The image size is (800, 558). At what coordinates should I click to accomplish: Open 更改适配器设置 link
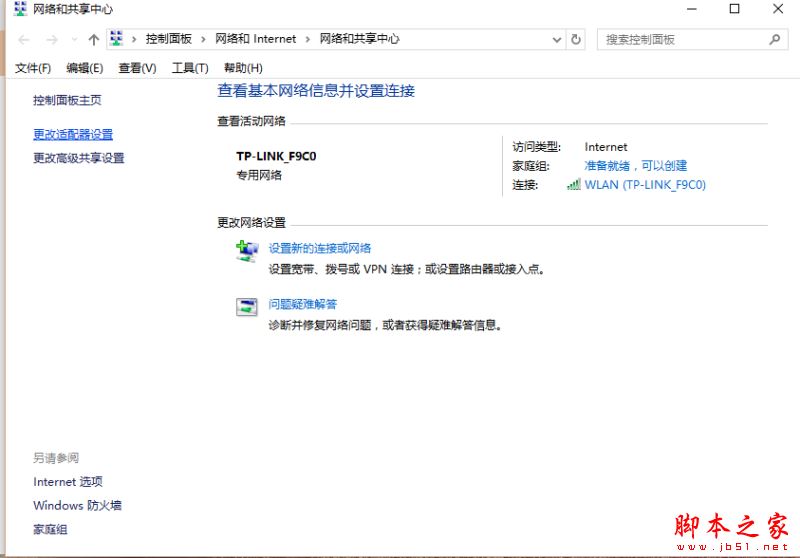click(73, 135)
